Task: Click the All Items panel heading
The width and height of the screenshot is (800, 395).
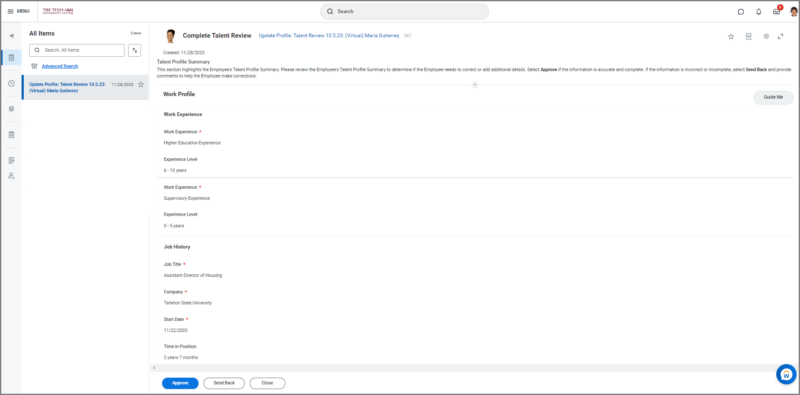Action: (x=42, y=34)
